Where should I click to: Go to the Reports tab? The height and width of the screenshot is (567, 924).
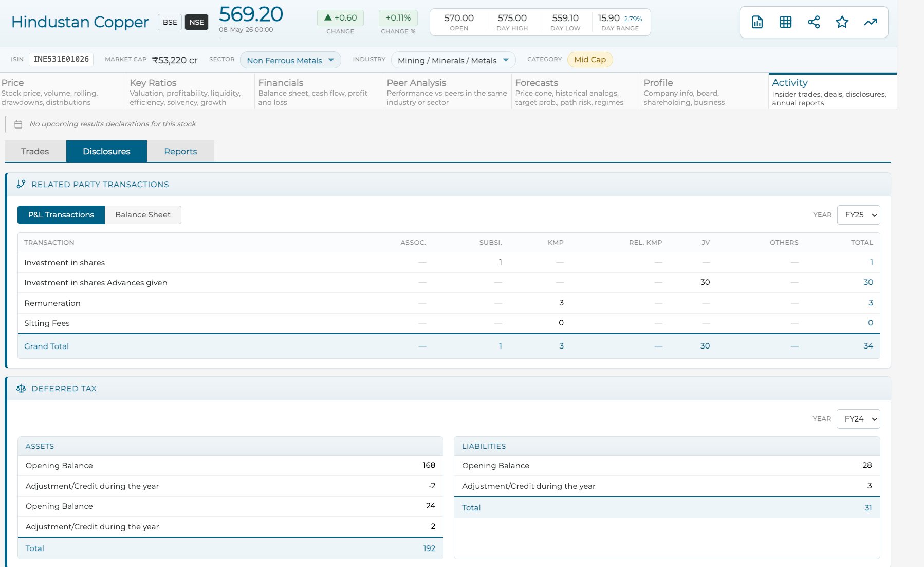180,151
